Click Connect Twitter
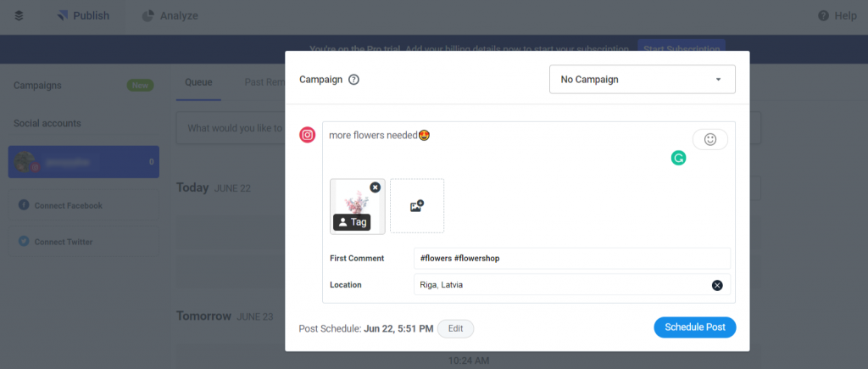The image size is (868, 369). (x=84, y=242)
